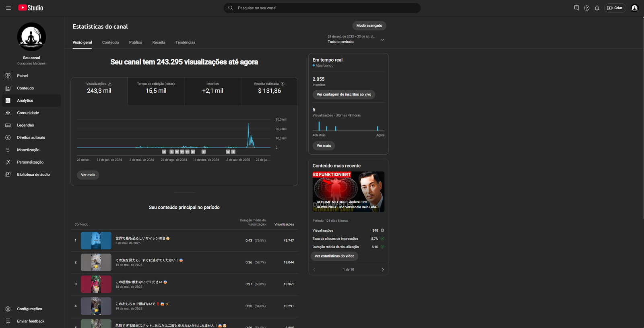Click the video title dated 15 de mai. de 2025
The image size is (644, 328).
click(x=149, y=260)
